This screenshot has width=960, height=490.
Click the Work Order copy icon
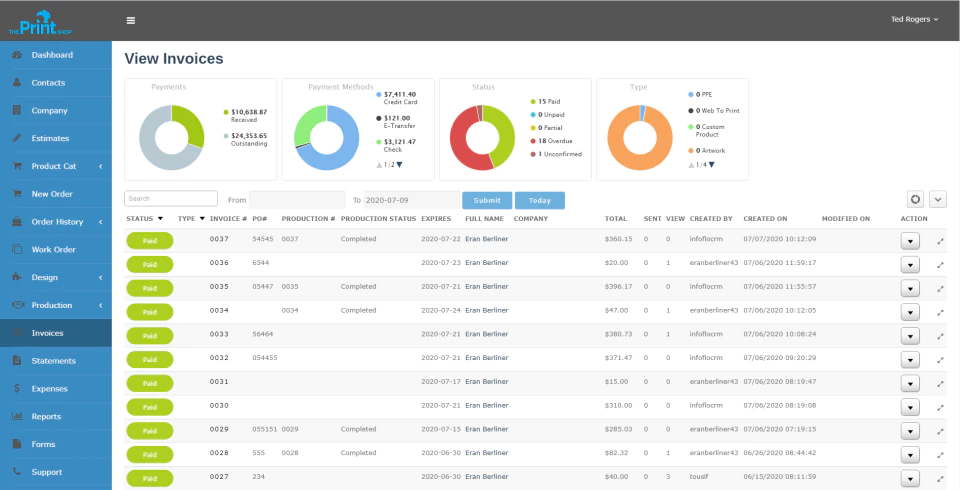[17, 249]
